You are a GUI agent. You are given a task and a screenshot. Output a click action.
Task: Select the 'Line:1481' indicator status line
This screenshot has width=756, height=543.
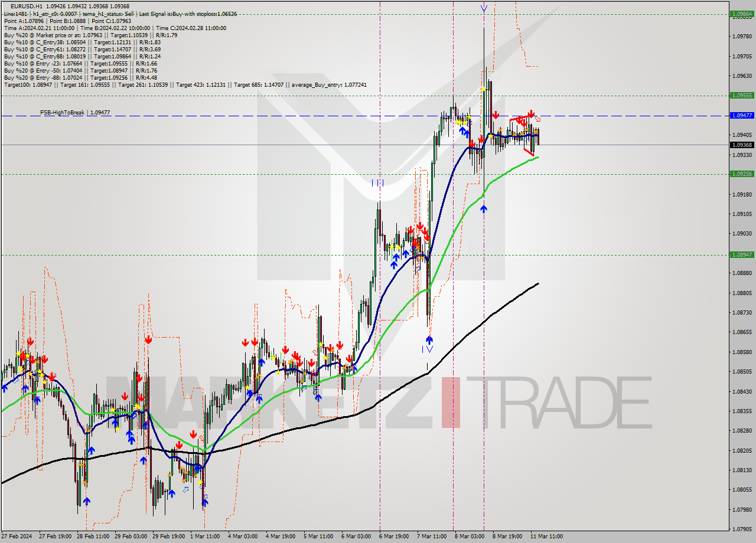click(120, 13)
